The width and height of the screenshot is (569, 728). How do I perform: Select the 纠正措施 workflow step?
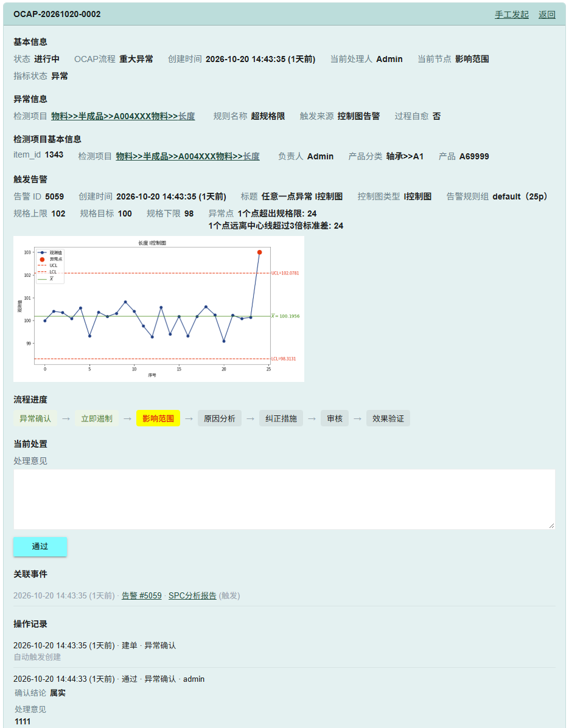(x=281, y=418)
